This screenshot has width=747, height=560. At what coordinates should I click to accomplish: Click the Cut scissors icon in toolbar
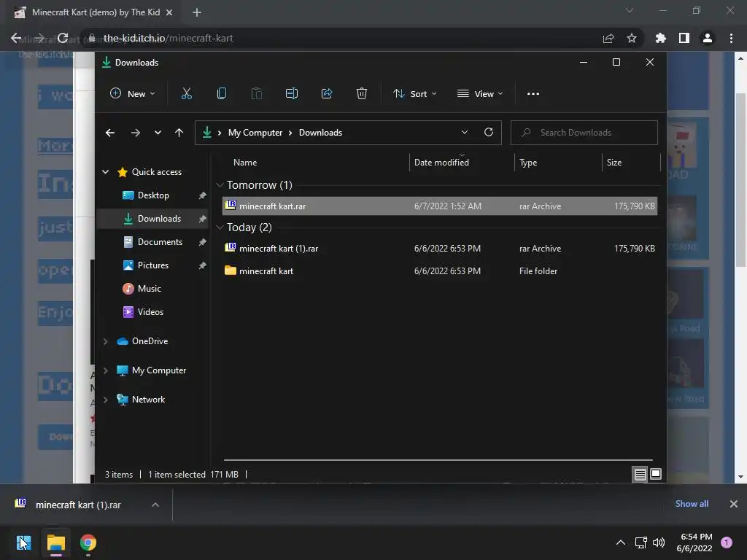[x=186, y=94]
